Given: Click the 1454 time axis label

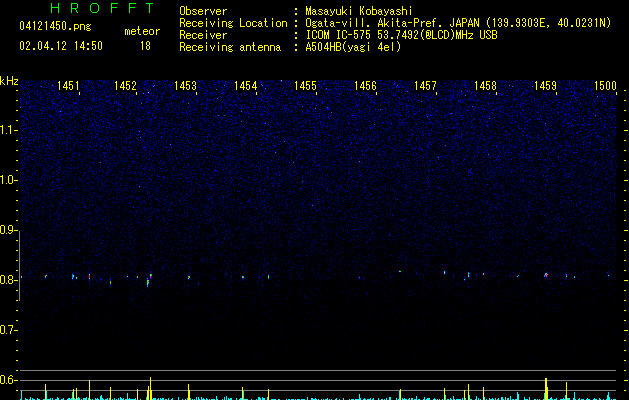Looking at the screenshot, I should tap(246, 86).
